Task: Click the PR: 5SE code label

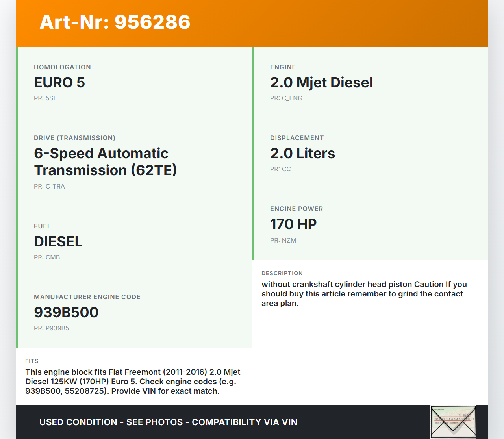Action: [x=45, y=98]
